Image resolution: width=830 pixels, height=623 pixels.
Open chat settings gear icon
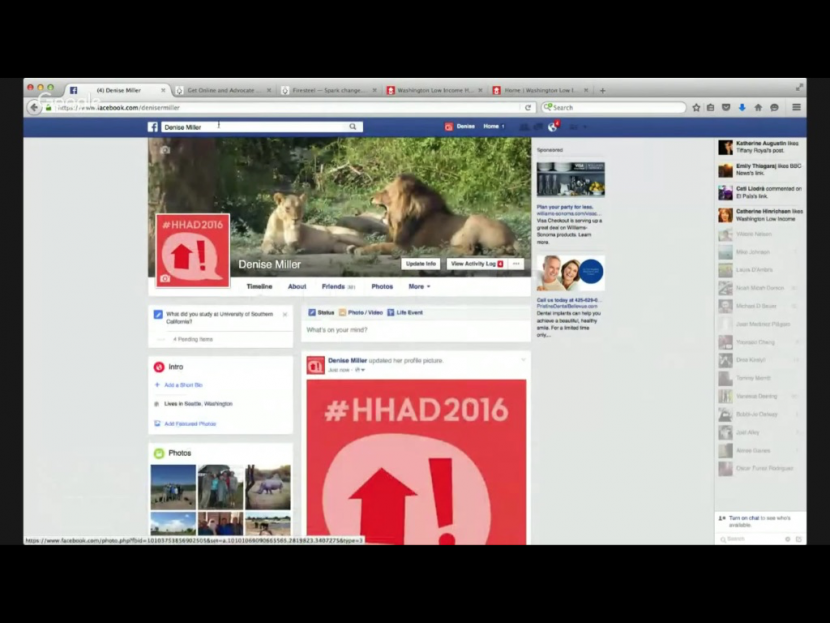788,539
